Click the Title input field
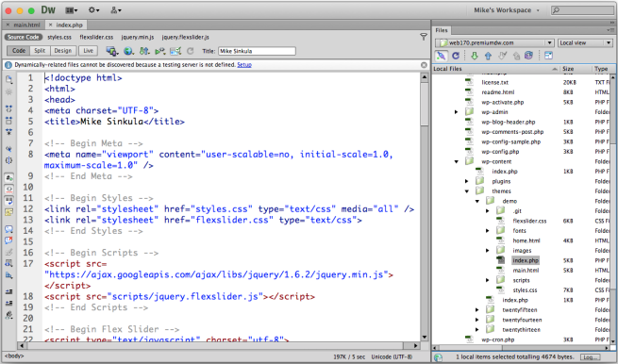618x364 pixels. pos(257,51)
